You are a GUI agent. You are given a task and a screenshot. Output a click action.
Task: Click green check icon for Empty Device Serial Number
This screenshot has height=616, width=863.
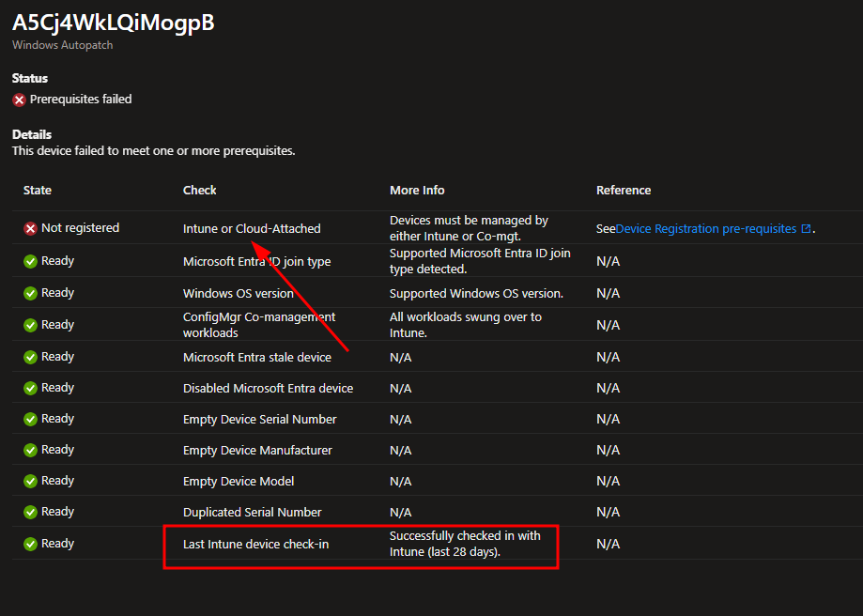coord(30,419)
